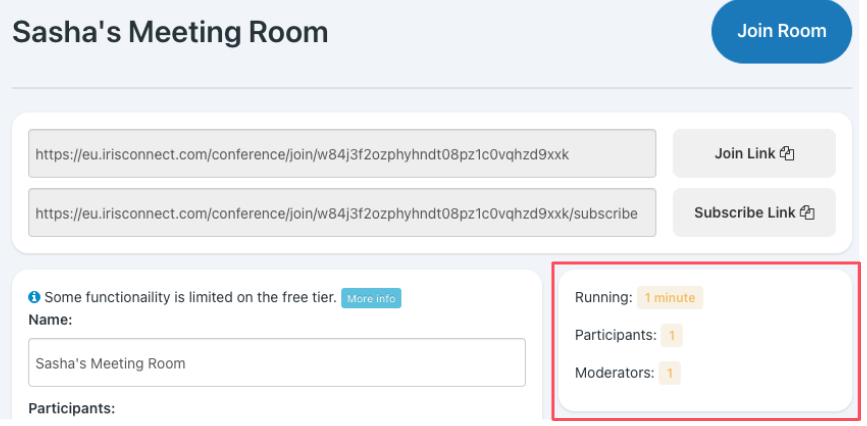Viewport: 867px width, 426px height.
Task: Click the Running status label
Action: coord(604,297)
